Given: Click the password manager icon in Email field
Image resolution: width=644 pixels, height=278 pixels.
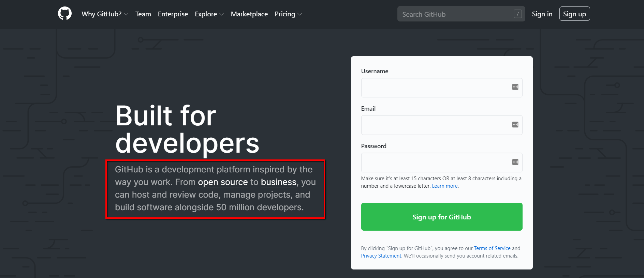Looking at the screenshot, I should pos(515,125).
